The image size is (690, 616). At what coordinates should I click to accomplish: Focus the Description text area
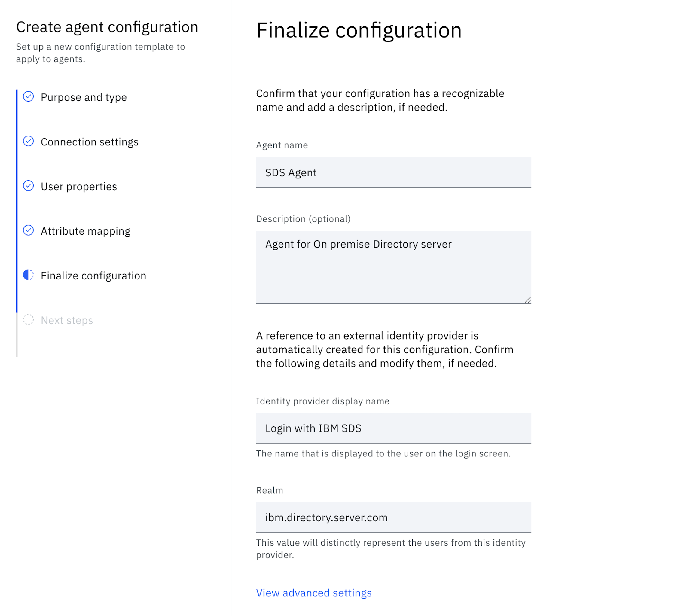pyautogui.click(x=393, y=267)
